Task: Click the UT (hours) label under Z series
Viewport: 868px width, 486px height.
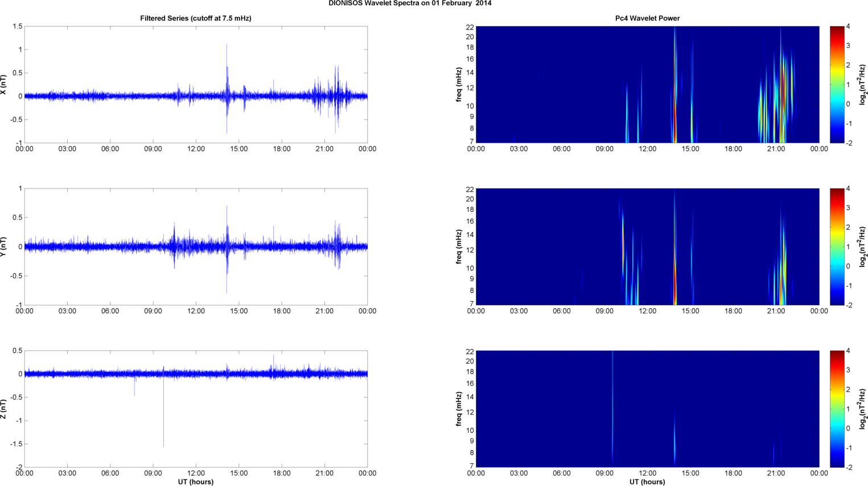Action: (196, 481)
